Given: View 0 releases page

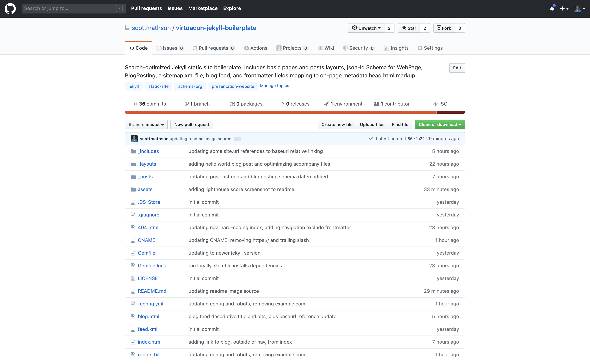Looking at the screenshot, I should (295, 104).
